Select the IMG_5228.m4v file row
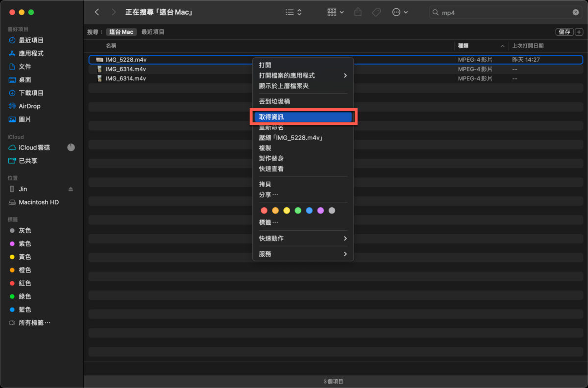Viewport: 588px width, 388px height. (x=336, y=60)
